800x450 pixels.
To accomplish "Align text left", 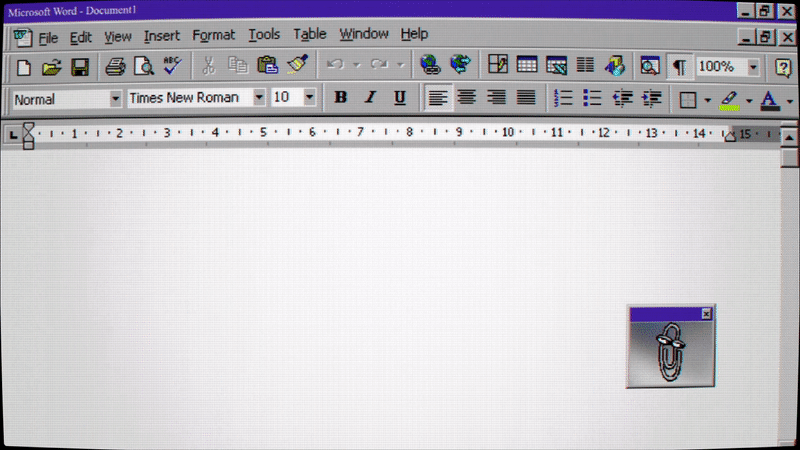I will (438, 97).
